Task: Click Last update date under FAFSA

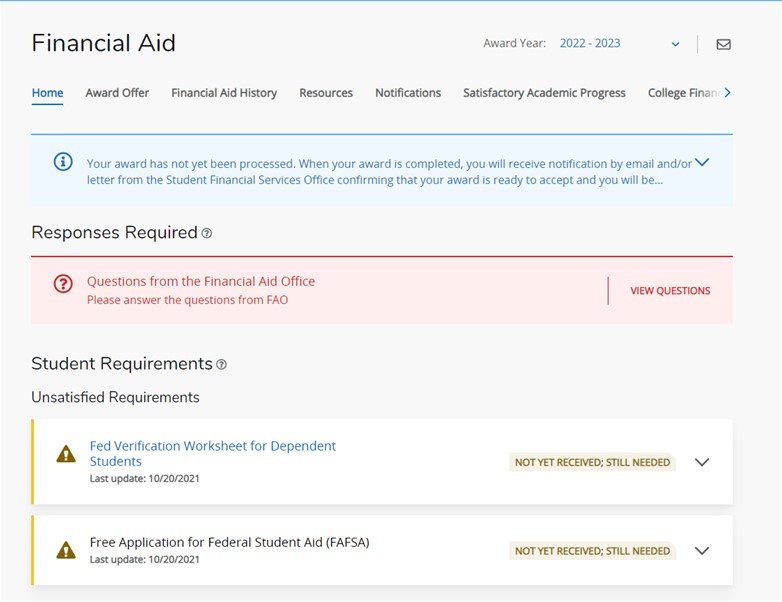Action: pyautogui.click(x=145, y=560)
